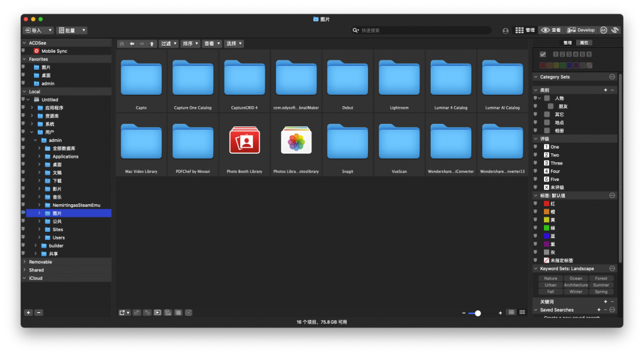This screenshot has height=355, width=644.
Task: Check the 相册 category checkbox
Action: 547,131
